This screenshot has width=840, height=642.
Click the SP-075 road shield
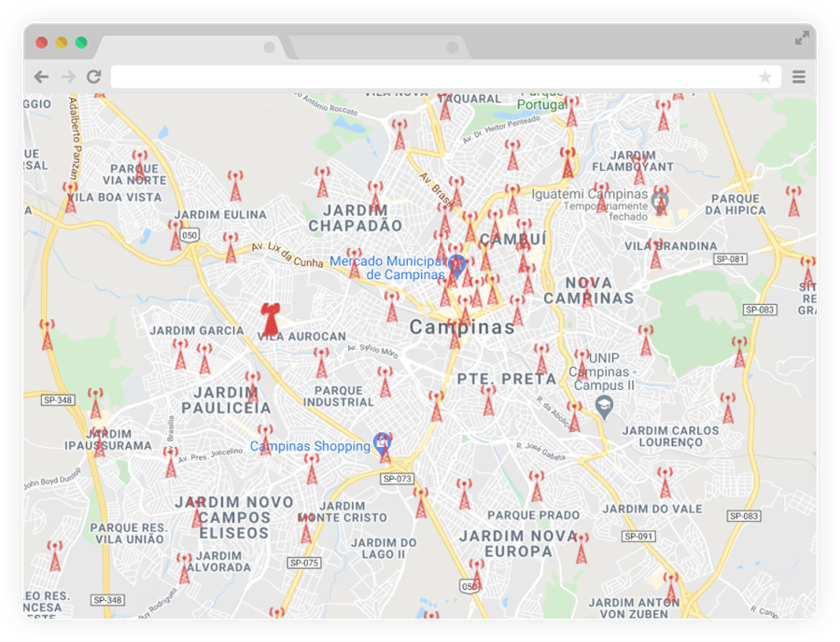[x=304, y=563]
